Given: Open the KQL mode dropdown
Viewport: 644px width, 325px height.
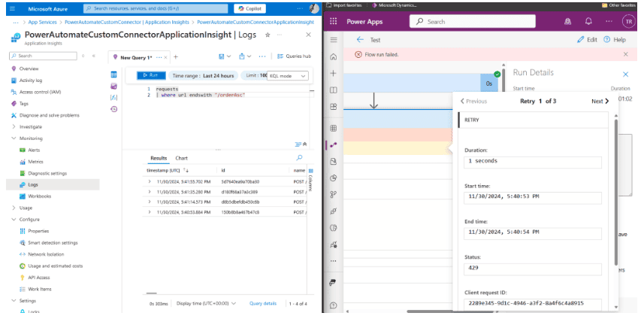Looking at the screenshot, I should click(289, 76).
